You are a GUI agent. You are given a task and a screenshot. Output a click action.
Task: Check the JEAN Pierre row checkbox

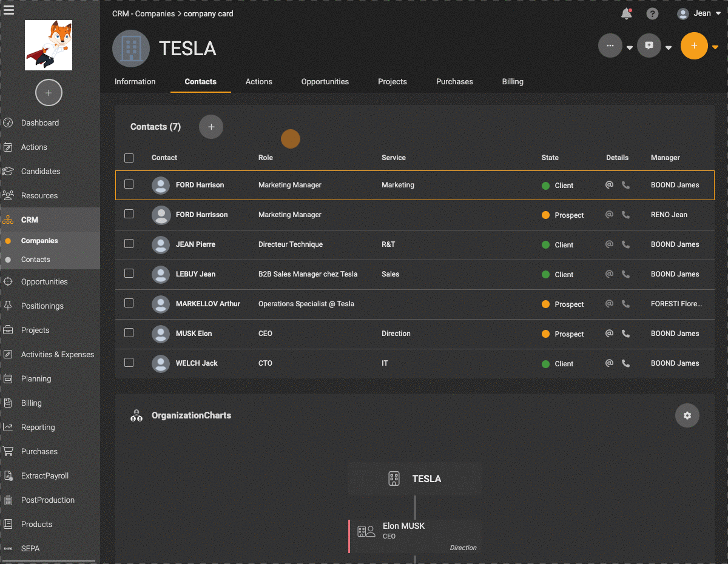coord(129,244)
